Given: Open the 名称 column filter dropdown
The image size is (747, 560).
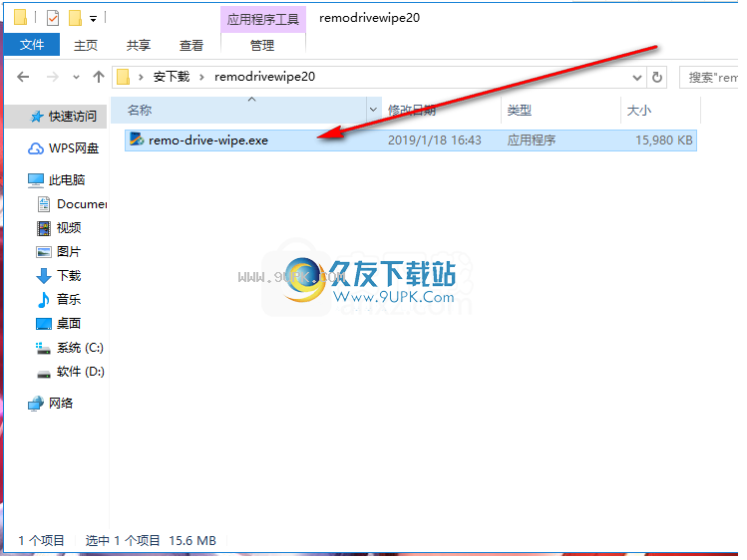Looking at the screenshot, I should coord(373,111).
